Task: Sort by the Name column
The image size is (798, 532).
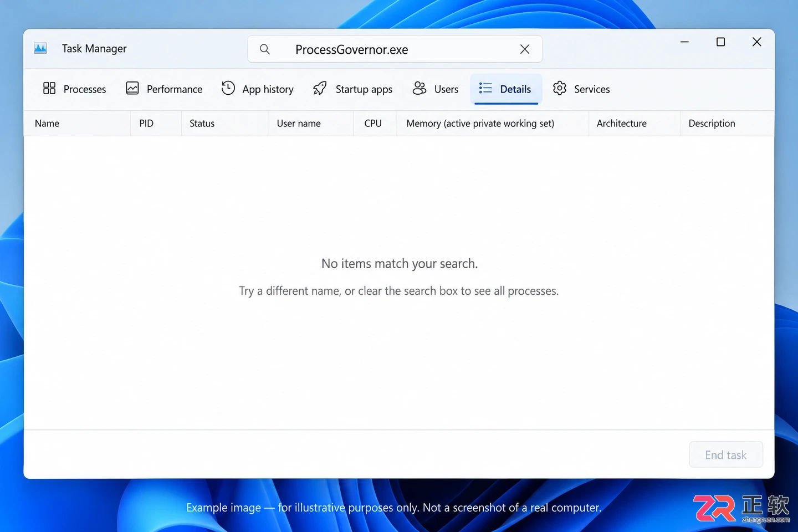Action: click(77, 124)
